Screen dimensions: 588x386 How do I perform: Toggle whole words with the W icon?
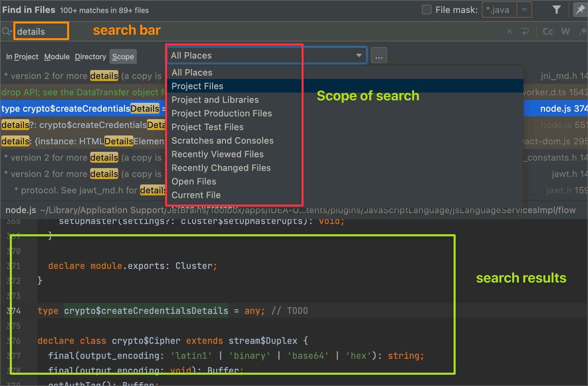[x=566, y=31]
